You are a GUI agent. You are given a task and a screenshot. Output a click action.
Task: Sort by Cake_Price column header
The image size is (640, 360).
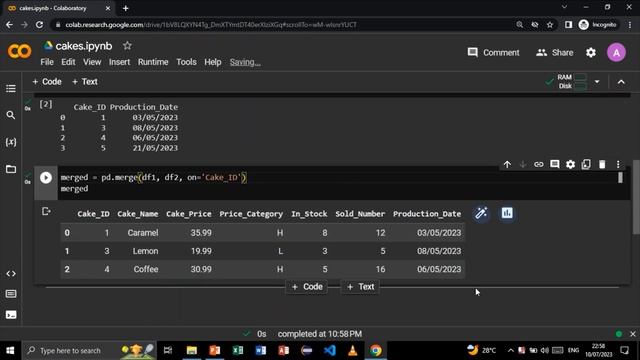(189, 214)
